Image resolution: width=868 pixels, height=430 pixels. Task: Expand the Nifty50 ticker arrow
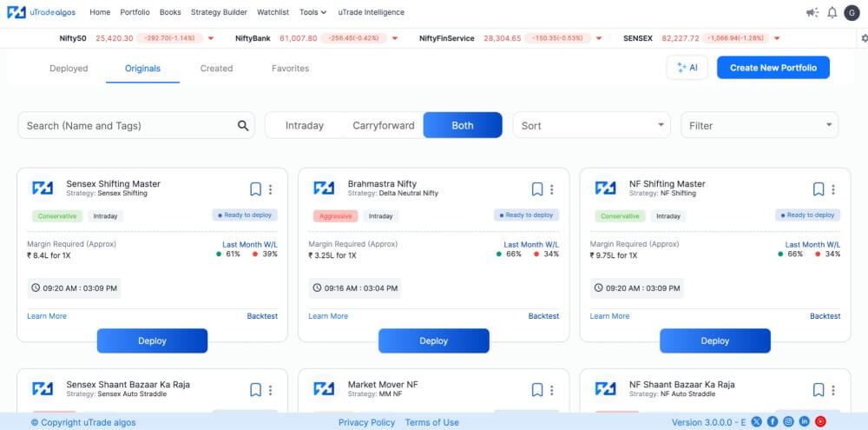coord(211,39)
